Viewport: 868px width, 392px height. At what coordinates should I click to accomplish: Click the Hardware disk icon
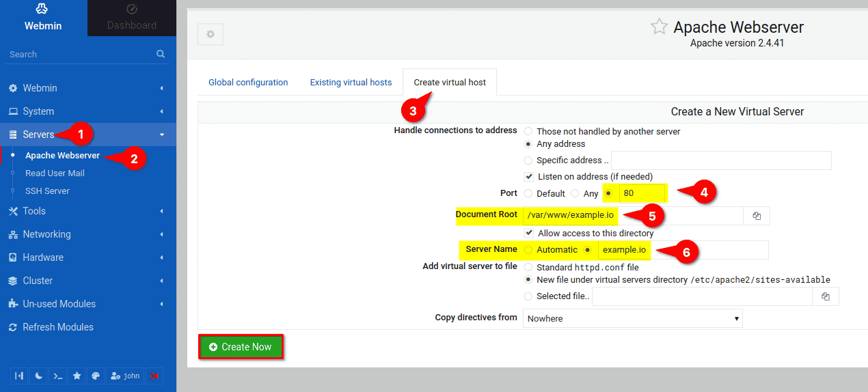tap(13, 257)
